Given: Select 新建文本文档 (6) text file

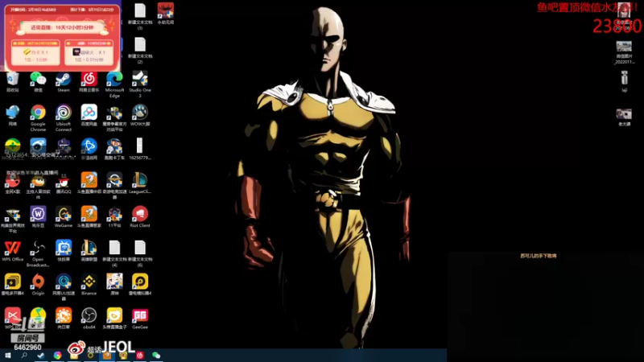Looking at the screenshot, I should click(x=140, y=253).
